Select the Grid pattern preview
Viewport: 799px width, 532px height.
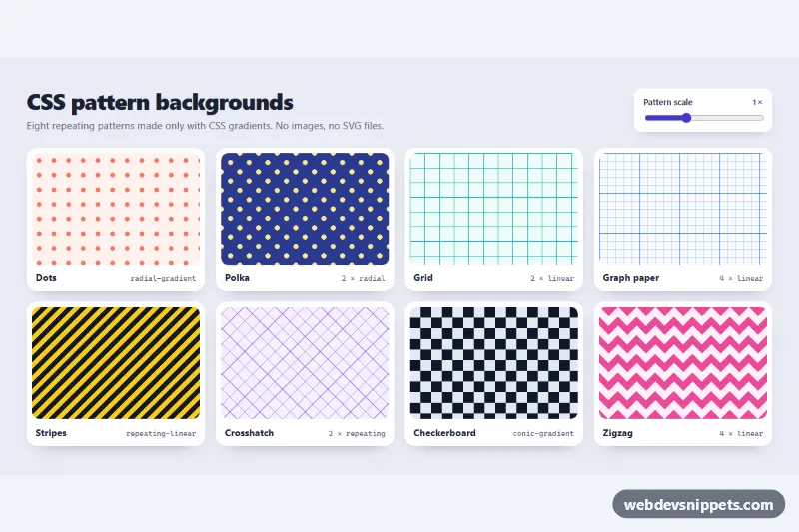click(493, 209)
